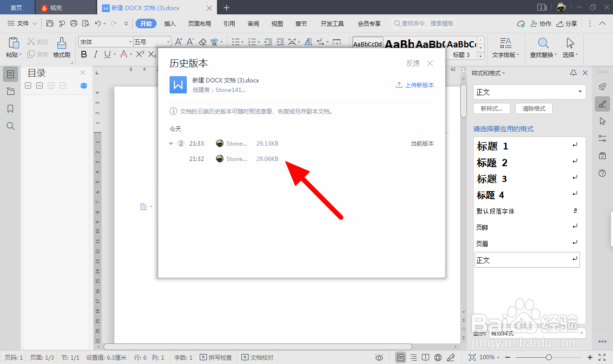This screenshot has width=613, height=364.
Task: Click the search icon in left sidebar
Action: [x=11, y=126]
